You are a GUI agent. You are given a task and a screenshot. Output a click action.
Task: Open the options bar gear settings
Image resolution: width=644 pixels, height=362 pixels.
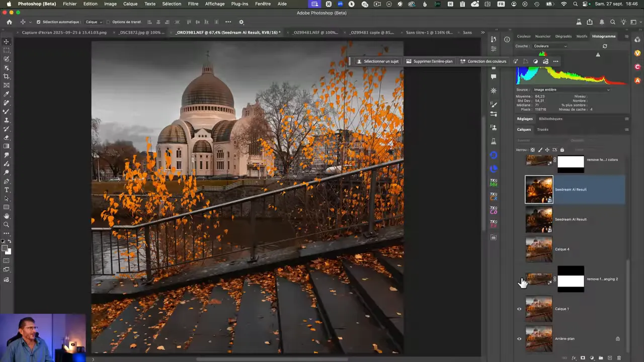coord(241,22)
